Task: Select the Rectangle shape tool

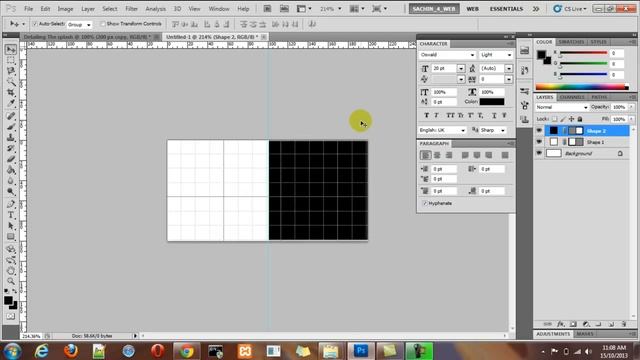Action: click(x=11, y=237)
